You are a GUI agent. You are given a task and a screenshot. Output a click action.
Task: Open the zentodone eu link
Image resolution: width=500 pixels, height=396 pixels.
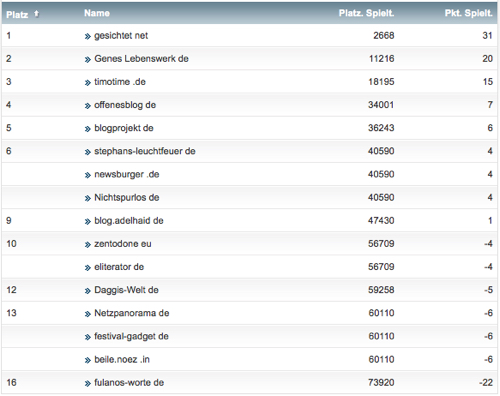click(123, 244)
